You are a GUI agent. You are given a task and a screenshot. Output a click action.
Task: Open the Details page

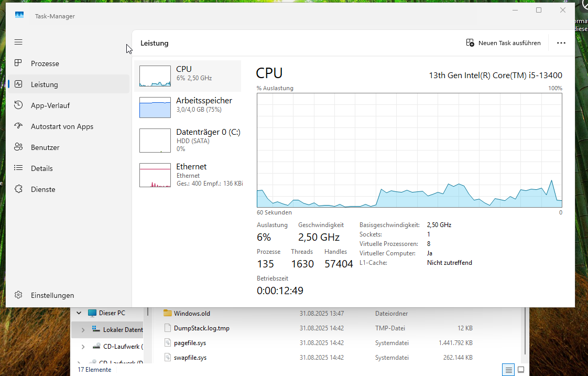[x=69, y=168]
